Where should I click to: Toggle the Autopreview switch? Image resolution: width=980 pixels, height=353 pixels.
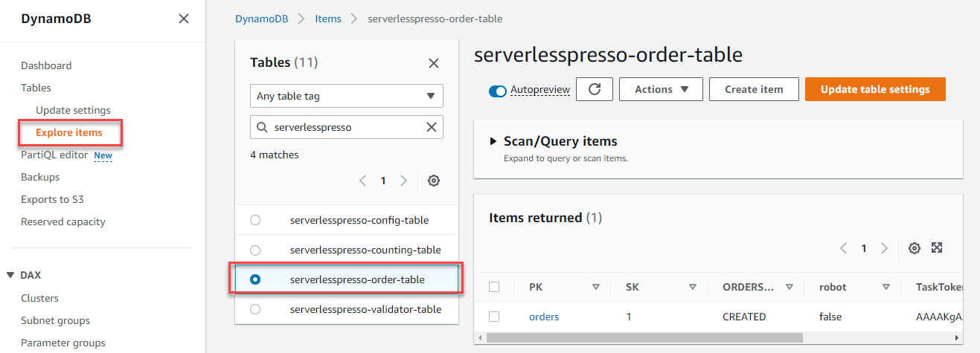(x=498, y=90)
